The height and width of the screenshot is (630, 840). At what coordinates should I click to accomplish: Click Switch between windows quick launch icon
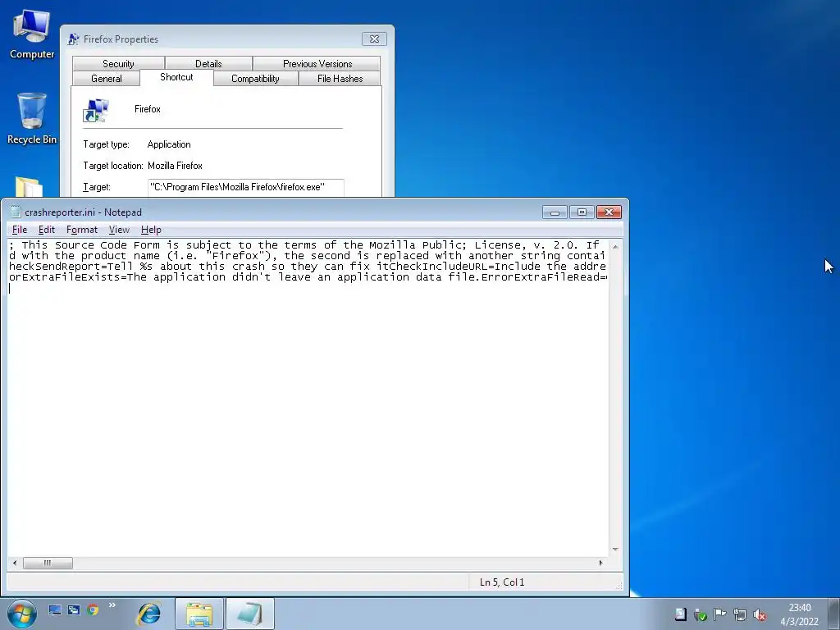pos(73,609)
